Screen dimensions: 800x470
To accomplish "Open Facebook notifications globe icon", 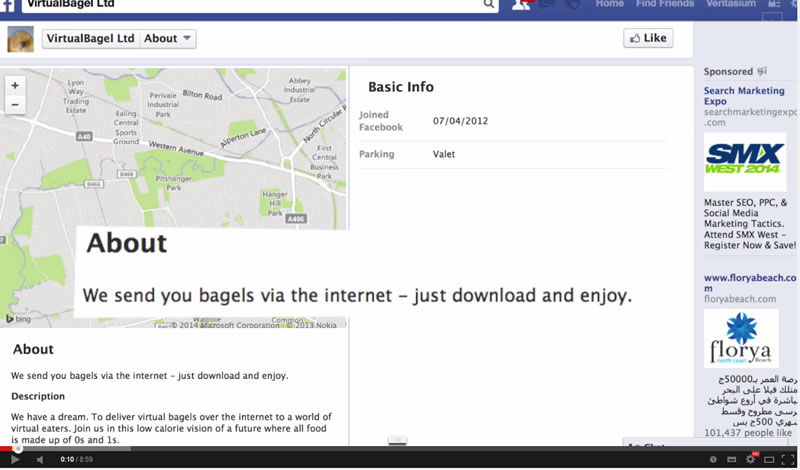I will [x=573, y=4].
